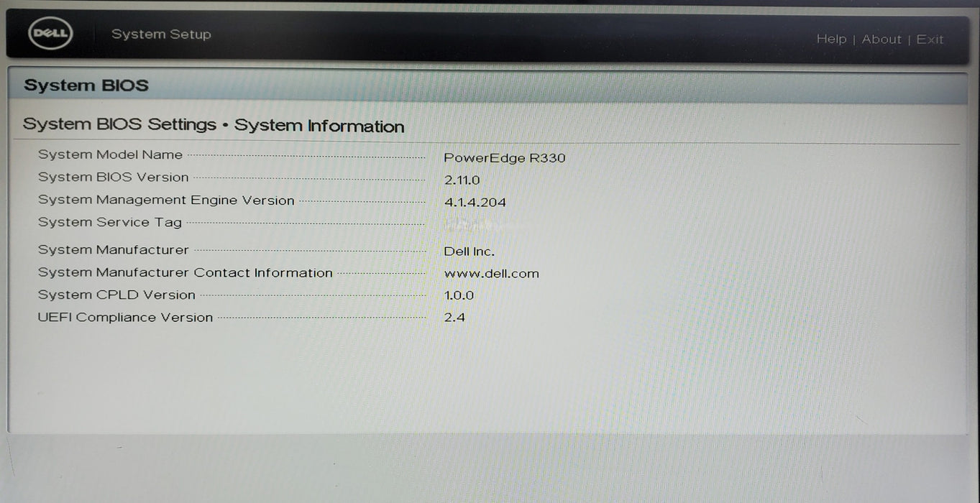Select the System Manufacturer label
The image size is (980, 503).
(x=114, y=250)
